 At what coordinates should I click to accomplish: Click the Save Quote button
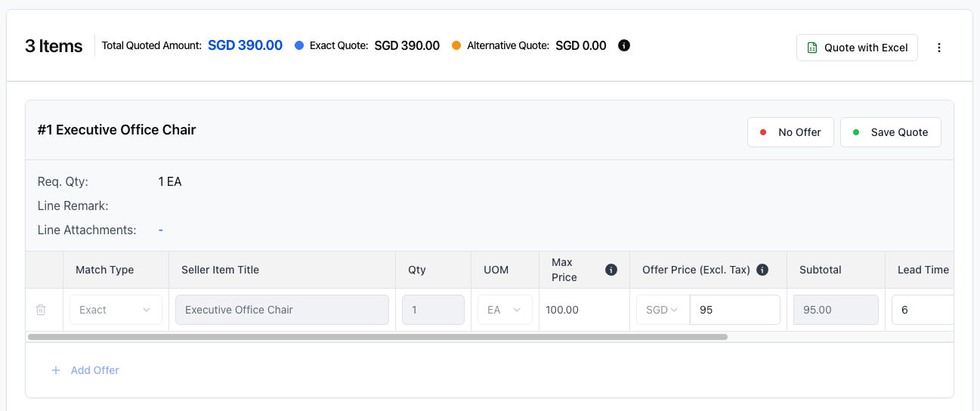(x=890, y=132)
